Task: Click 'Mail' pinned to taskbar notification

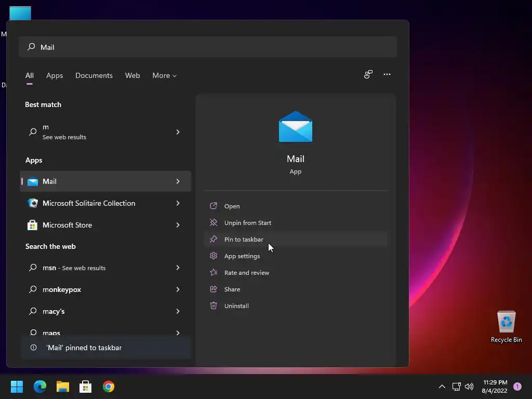Action: (105, 348)
